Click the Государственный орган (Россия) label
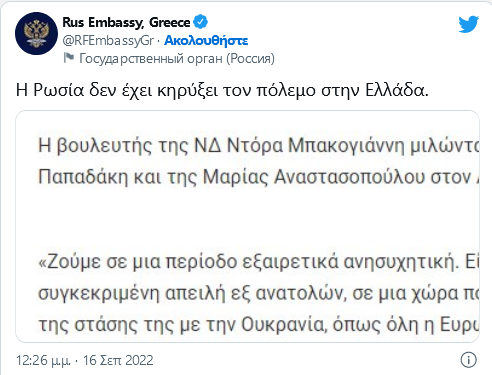Viewport: 492px width, 375px height. (x=177, y=59)
